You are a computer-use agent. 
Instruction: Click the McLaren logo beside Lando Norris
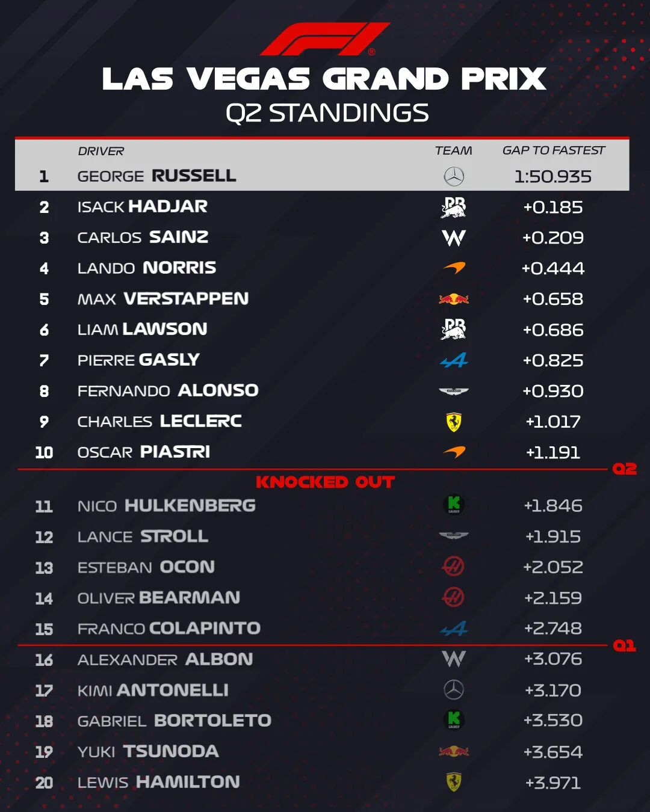[454, 268]
